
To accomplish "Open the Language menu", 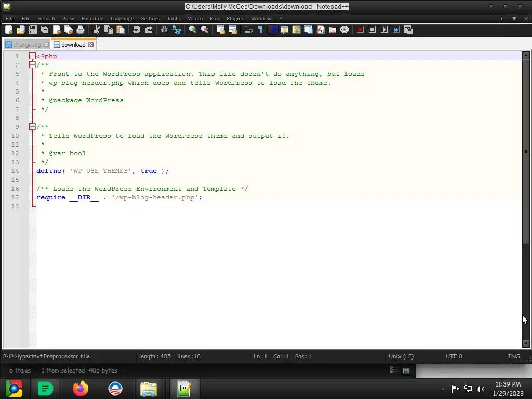I will pyautogui.click(x=122, y=18).
